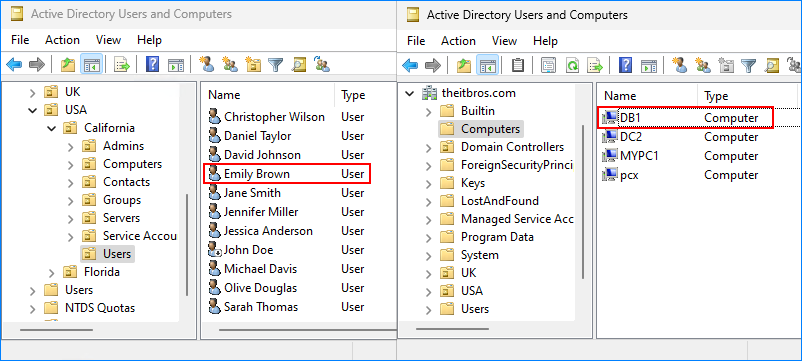Click the blue Help icon in user-list window
The width and height of the screenshot is (802, 361).
[152, 65]
